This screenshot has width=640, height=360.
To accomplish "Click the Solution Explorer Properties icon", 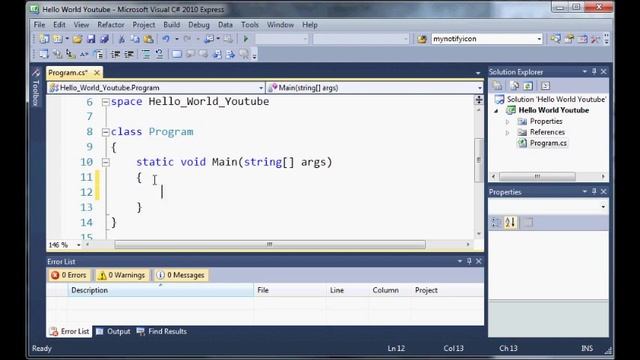I will coord(497,86).
